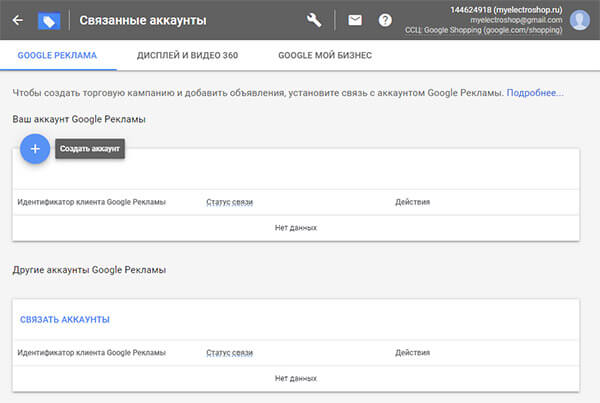Click the back arrow in the header
600x403 pixels.
click(17, 20)
